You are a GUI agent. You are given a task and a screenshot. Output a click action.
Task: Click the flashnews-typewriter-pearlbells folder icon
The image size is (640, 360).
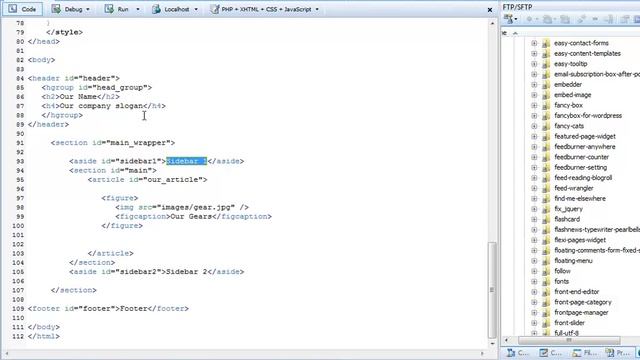pyautogui.click(x=546, y=230)
